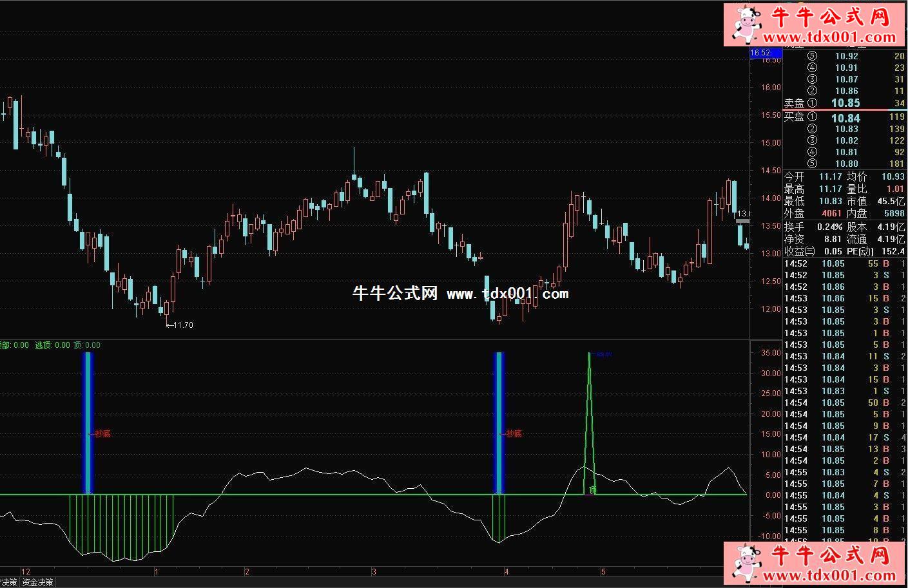This screenshot has height=588, width=908.
Task: Open the 资金决策 tab
Action: pos(37,582)
